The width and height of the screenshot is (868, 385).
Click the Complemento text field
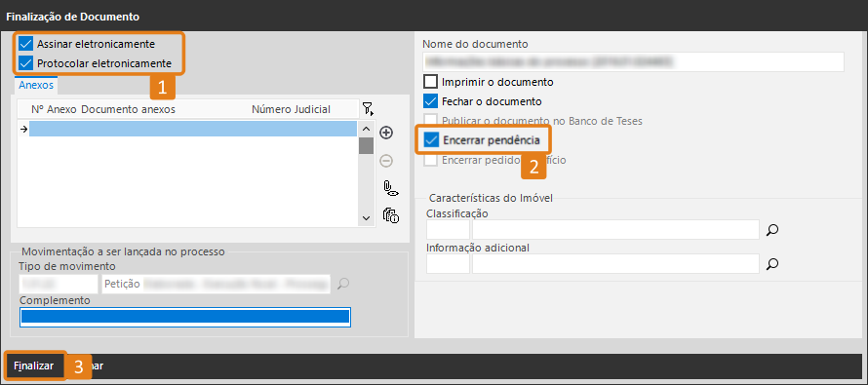click(185, 317)
